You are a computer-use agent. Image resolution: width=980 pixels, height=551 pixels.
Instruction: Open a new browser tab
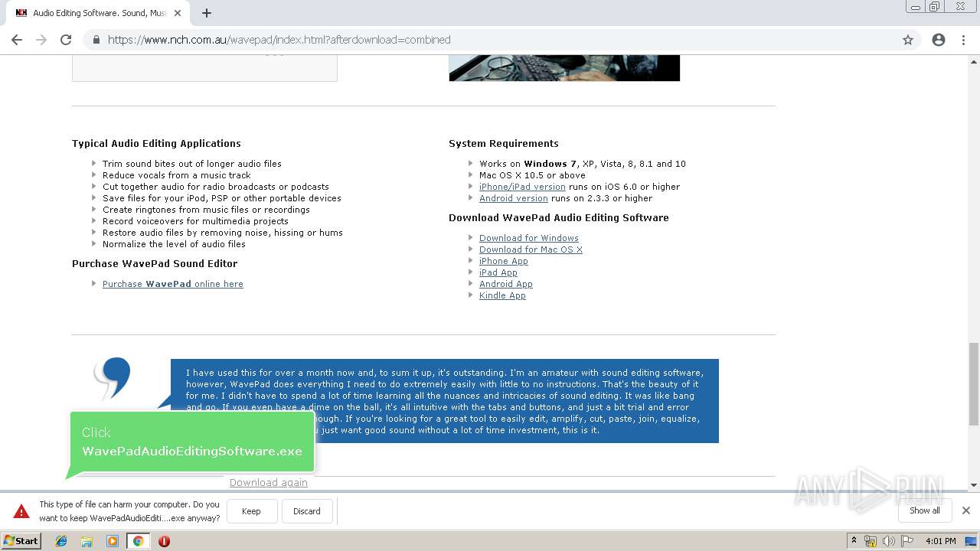207,13
